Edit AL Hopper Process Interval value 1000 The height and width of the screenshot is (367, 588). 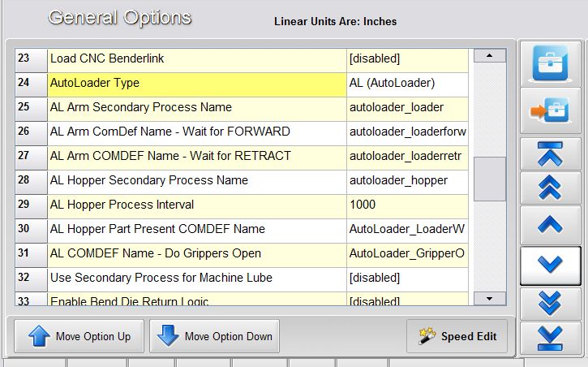tap(407, 205)
